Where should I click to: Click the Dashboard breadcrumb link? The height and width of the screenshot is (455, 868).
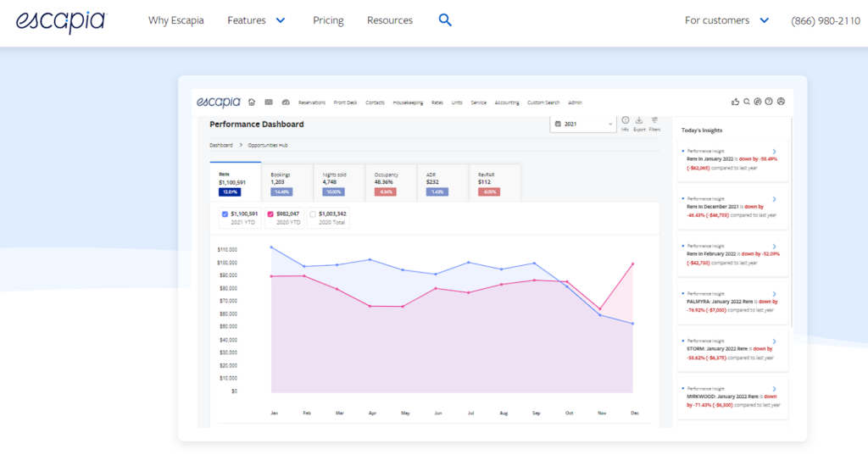tap(221, 146)
